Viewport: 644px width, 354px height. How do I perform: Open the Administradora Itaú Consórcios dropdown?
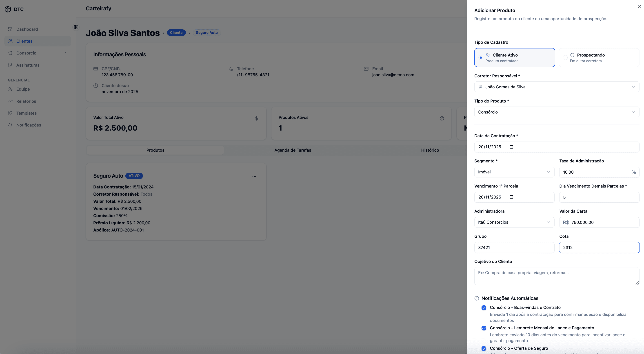click(x=514, y=222)
